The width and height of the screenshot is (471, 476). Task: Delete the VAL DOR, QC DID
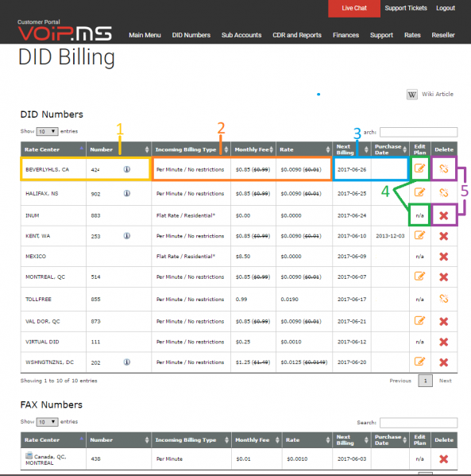pyautogui.click(x=444, y=322)
